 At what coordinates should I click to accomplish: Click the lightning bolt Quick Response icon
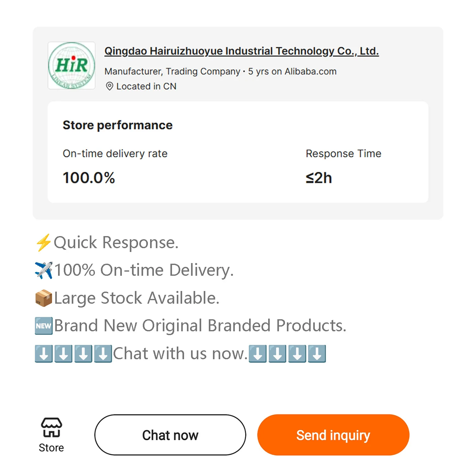click(43, 242)
